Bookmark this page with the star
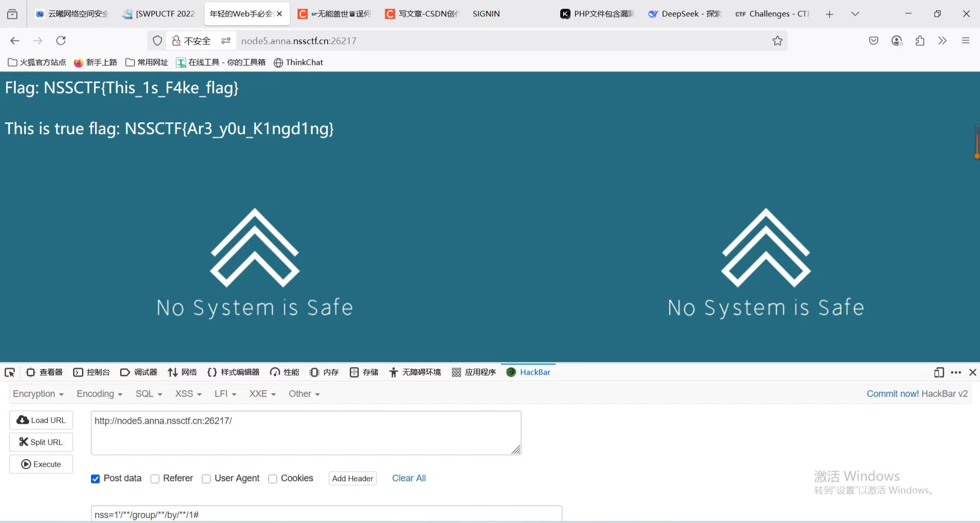Screen dimensions: 980x523 coord(777,40)
